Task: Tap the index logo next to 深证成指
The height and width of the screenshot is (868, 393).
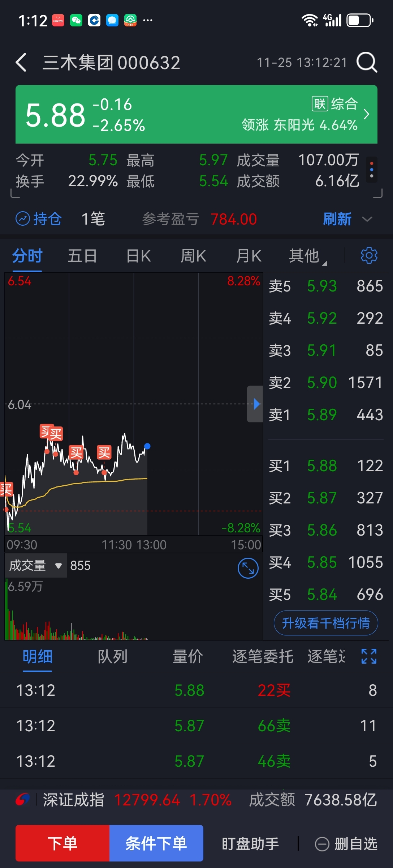Action: click(x=22, y=800)
